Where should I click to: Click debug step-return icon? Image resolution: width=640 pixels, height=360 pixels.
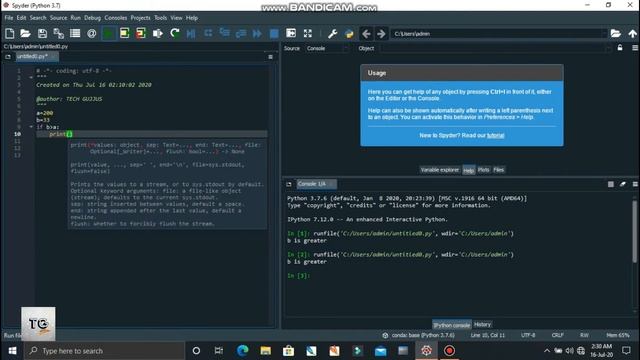[241, 33]
